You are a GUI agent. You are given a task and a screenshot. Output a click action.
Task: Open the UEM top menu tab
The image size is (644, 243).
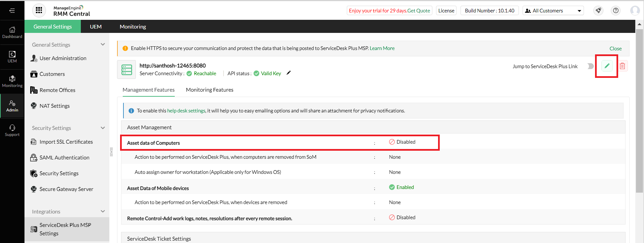pyautogui.click(x=96, y=27)
